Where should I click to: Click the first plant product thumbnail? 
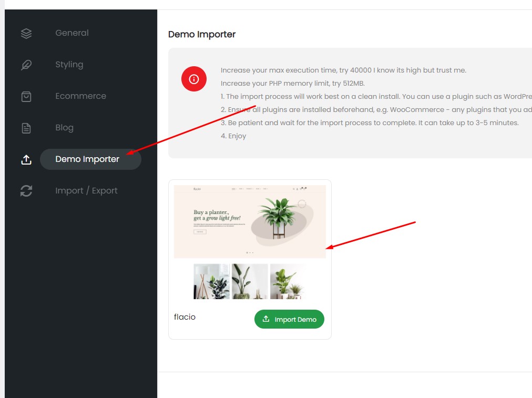(211, 281)
